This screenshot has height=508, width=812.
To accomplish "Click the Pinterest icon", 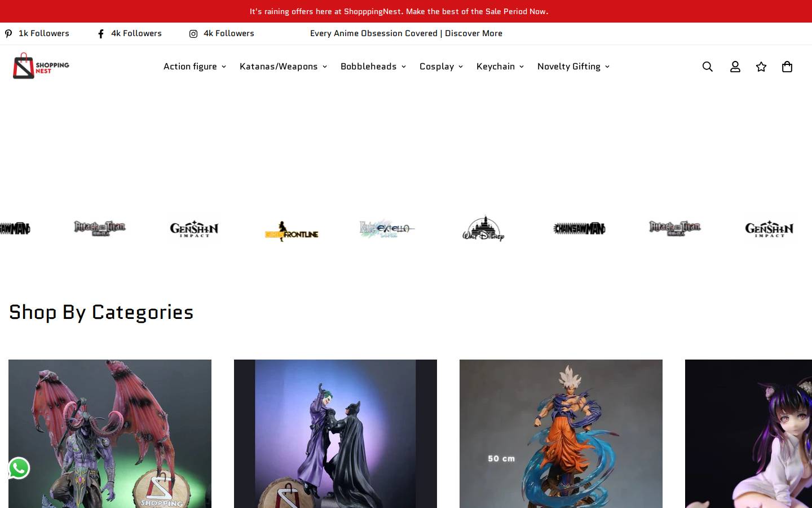I will coord(8,33).
